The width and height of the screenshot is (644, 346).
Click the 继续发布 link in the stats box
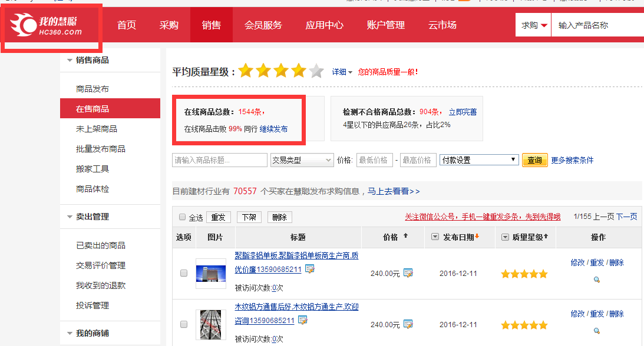(x=275, y=129)
